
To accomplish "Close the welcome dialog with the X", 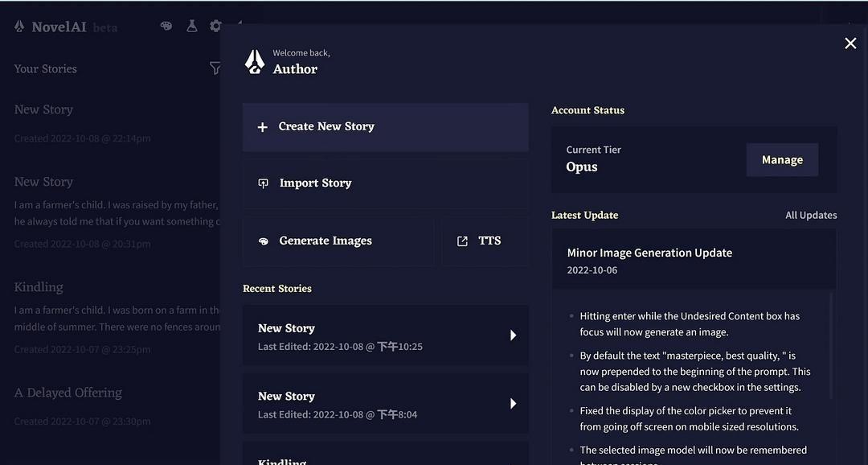I will coord(850,43).
